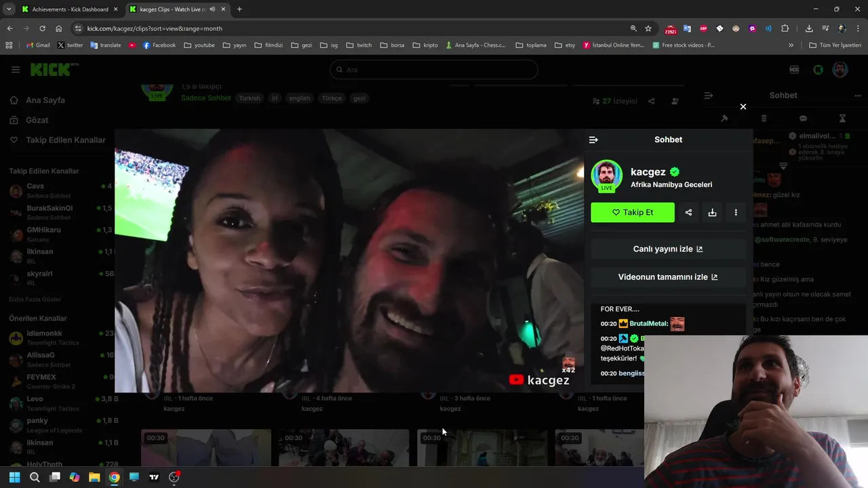The height and width of the screenshot is (488, 868).
Task: Click the gezi tag
Action: (359, 98)
